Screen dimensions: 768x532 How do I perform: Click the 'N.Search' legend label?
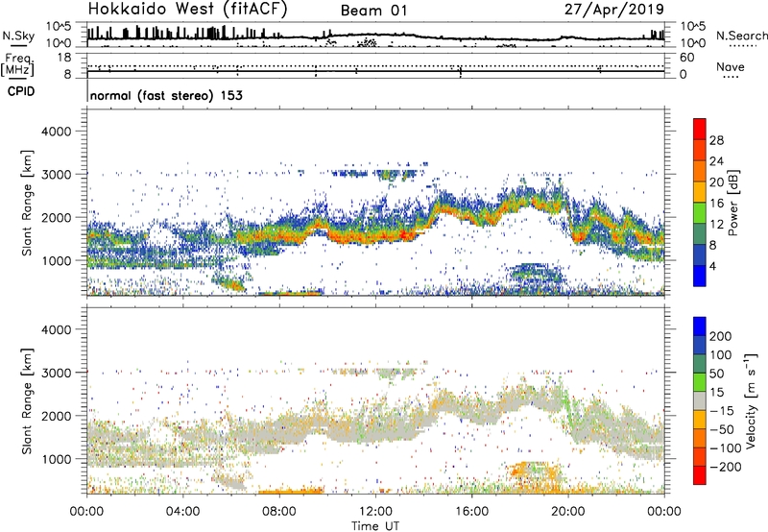(x=741, y=36)
